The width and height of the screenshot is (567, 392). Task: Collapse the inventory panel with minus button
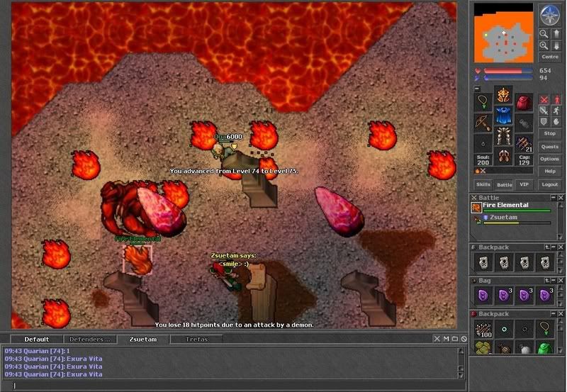(x=477, y=88)
